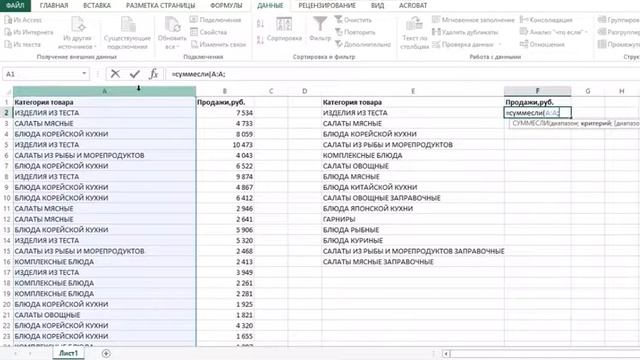
Task: Confirm formula with the checkmark
Action: point(135,74)
